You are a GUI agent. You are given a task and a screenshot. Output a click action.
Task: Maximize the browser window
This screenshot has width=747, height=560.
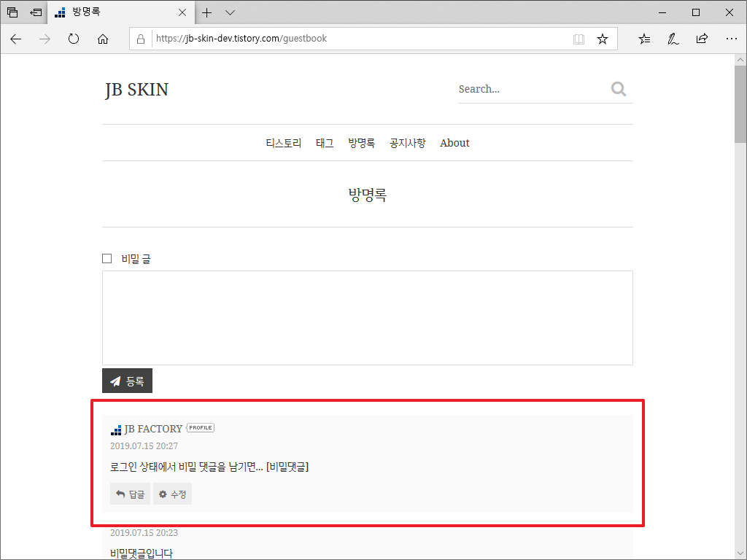pyautogui.click(x=695, y=13)
